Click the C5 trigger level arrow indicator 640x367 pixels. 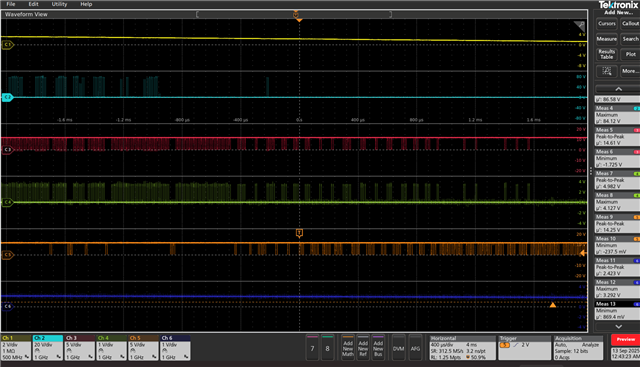click(583, 253)
